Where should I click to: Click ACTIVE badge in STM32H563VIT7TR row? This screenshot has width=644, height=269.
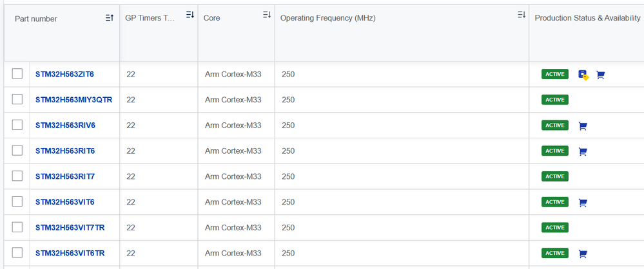555,228
